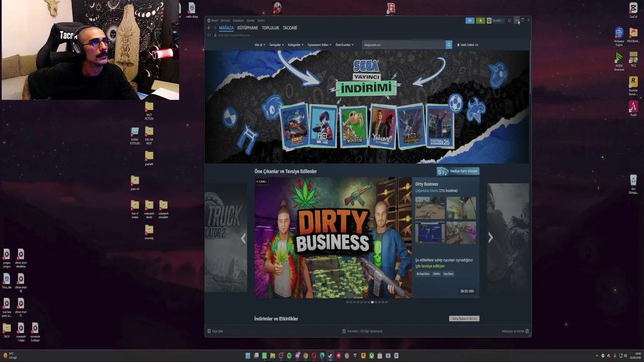This screenshot has height=362, width=644.
Task: Click inside the store search field
Action: point(404,45)
